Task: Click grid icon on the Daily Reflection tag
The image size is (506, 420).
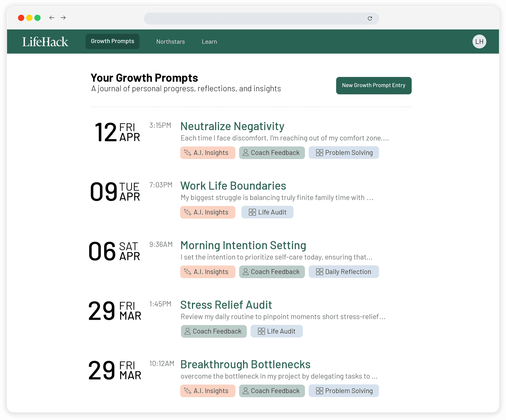Action: point(319,272)
